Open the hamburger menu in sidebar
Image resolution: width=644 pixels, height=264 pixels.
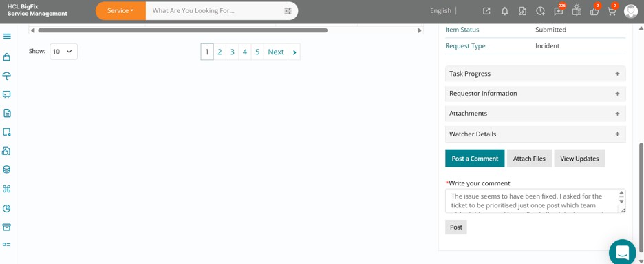(x=7, y=36)
